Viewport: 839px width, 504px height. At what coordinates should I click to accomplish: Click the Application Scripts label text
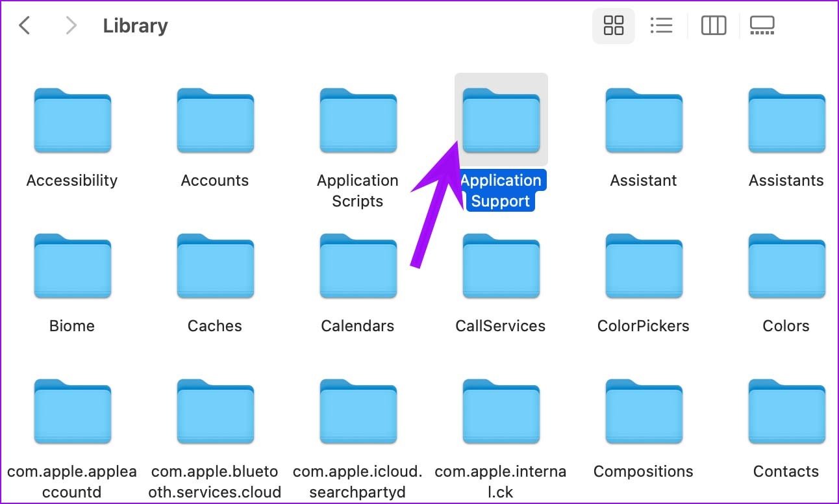coord(358,191)
